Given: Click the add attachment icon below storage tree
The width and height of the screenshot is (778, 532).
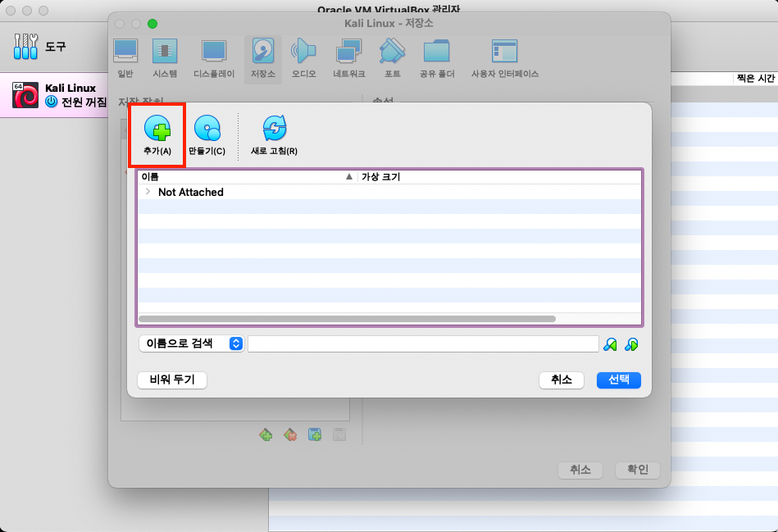Looking at the screenshot, I should click(315, 434).
